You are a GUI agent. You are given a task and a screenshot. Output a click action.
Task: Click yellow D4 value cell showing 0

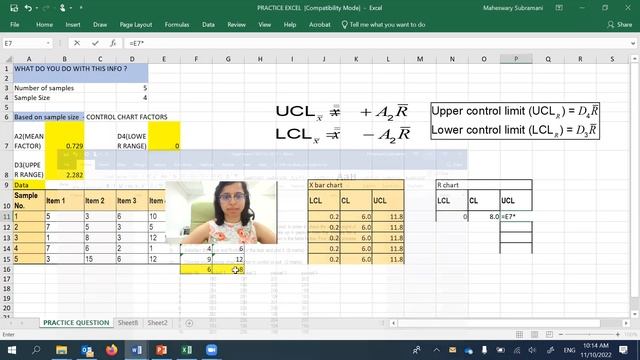coord(164,136)
